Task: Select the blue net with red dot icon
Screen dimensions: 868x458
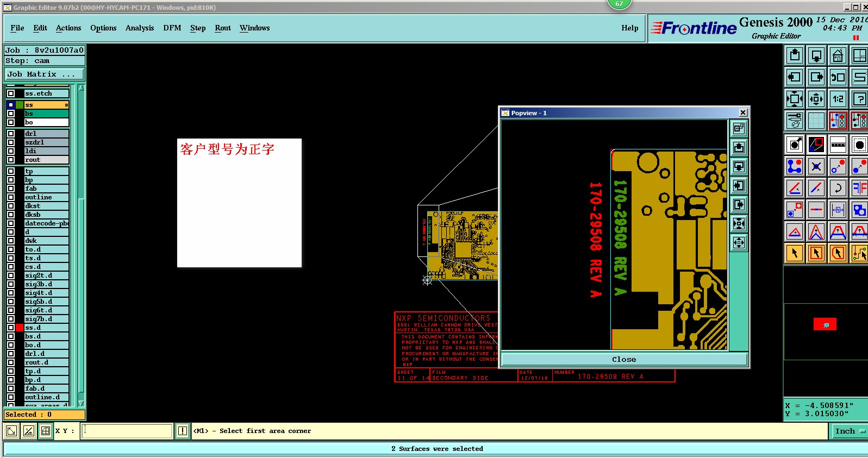Action: 795,166
